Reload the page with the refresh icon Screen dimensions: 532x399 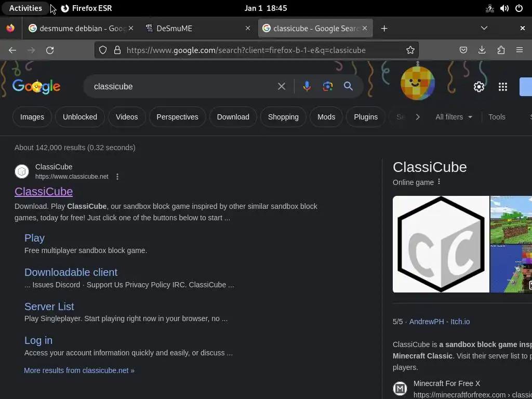pos(50,50)
